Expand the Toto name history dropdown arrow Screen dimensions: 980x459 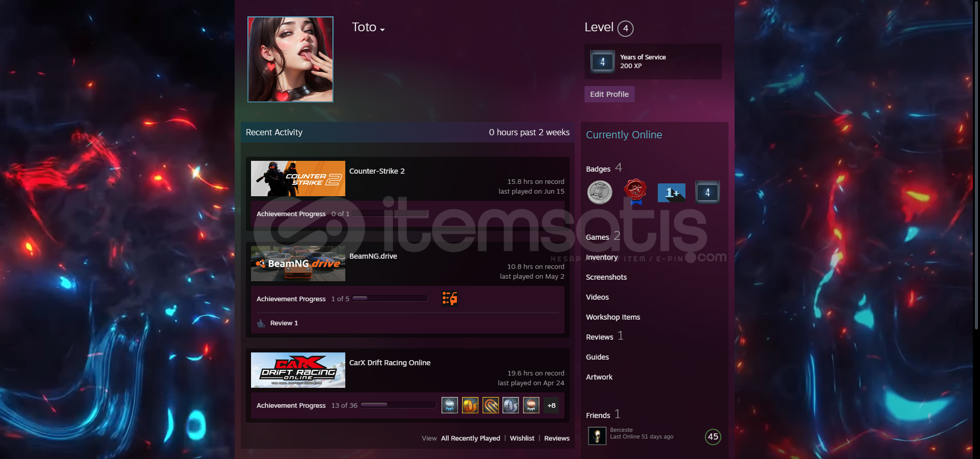coord(382,30)
